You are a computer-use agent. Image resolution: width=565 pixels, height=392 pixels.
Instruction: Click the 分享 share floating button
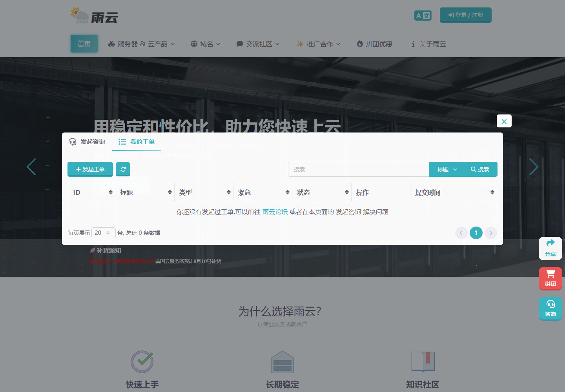550,249
